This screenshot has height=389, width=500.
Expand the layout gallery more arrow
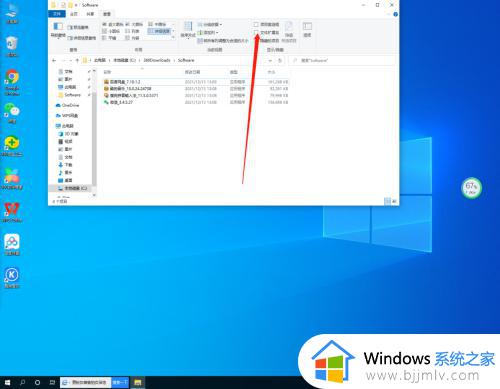point(173,38)
